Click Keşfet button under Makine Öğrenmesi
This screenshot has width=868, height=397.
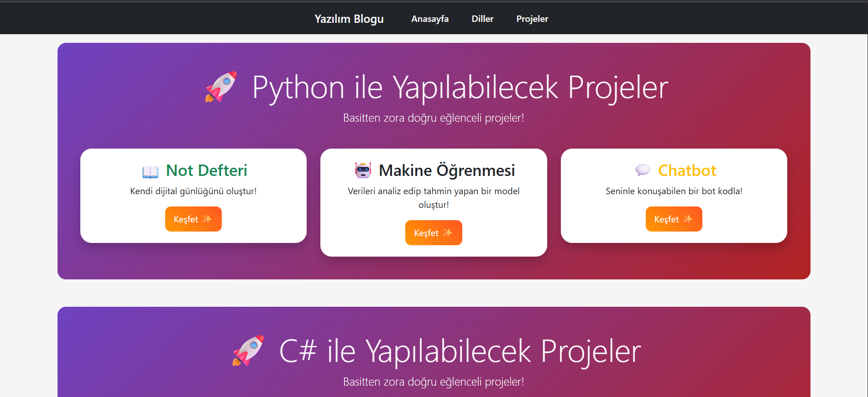coord(434,233)
